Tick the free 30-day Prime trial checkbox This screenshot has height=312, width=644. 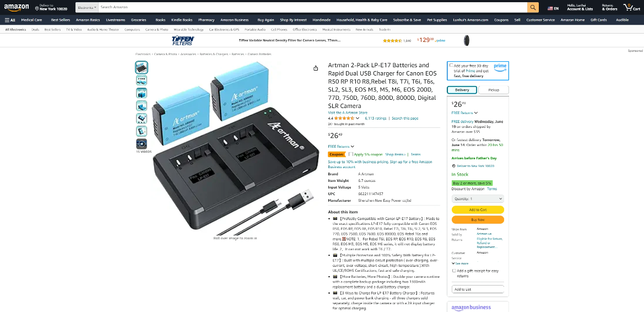coord(451,66)
